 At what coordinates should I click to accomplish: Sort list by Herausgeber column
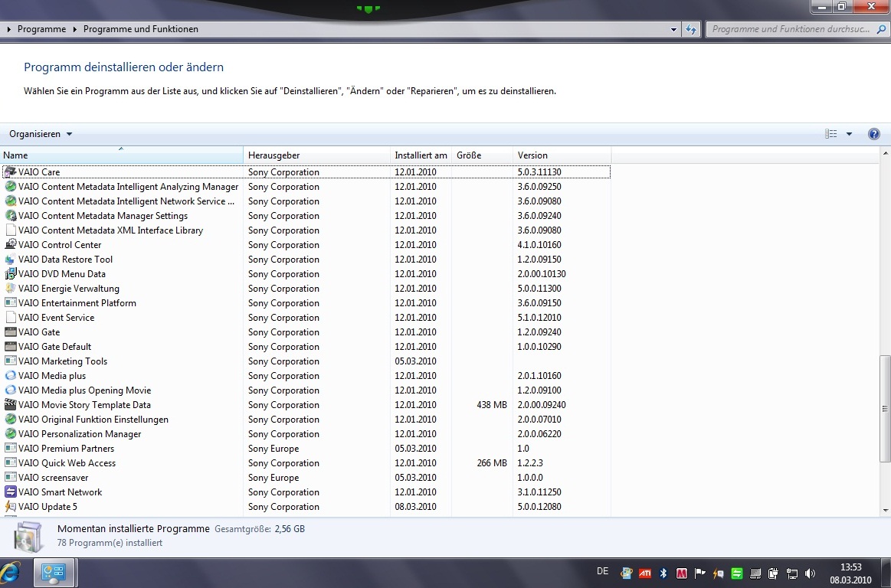point(317,155)
